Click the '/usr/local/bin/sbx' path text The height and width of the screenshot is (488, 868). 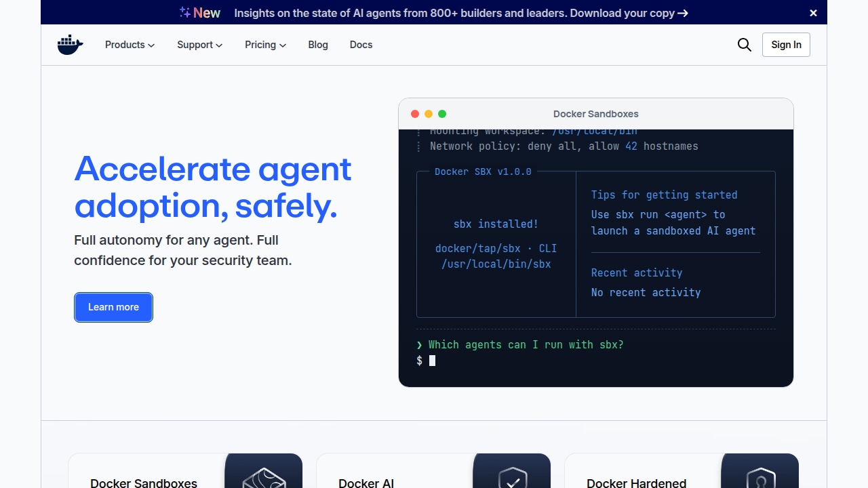(496, 264)
